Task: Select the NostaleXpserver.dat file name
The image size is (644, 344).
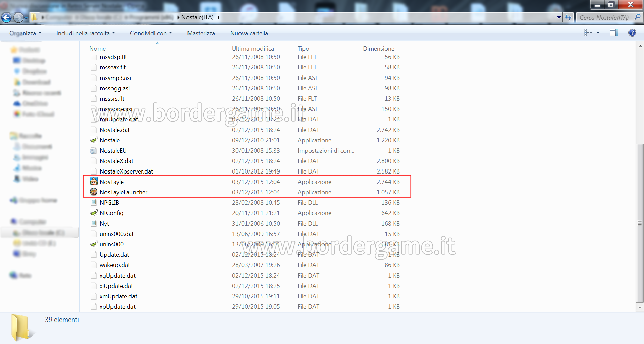Action: click(126, 171)
